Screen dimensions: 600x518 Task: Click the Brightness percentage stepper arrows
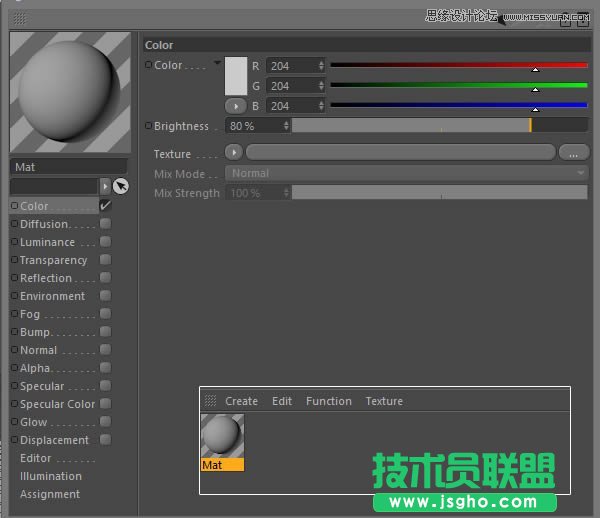(286, 125)
